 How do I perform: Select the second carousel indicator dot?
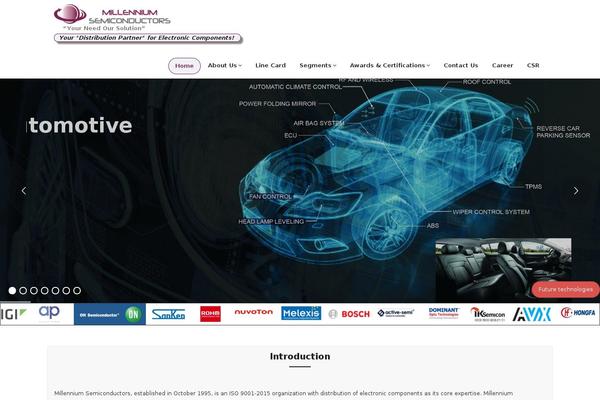23,291
